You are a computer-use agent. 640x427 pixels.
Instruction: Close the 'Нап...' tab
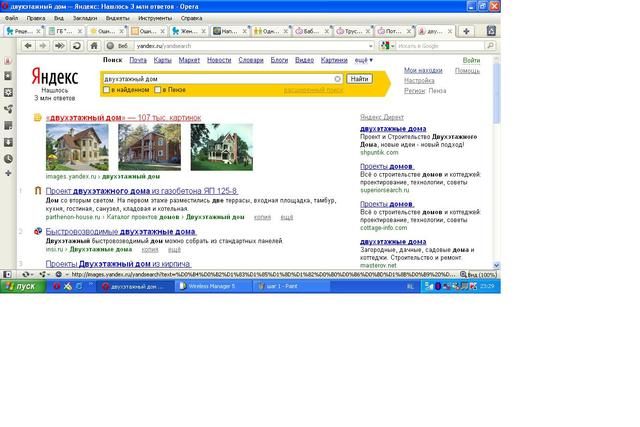pos(244,31)
